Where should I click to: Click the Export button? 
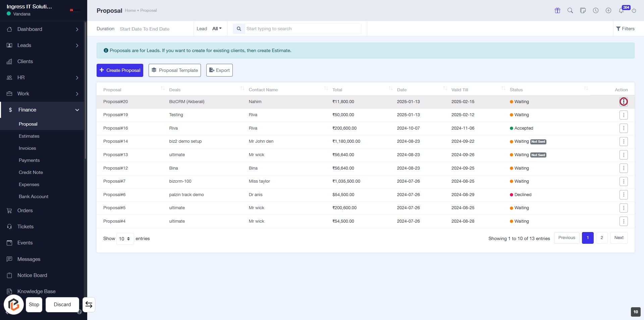(219, 70)
